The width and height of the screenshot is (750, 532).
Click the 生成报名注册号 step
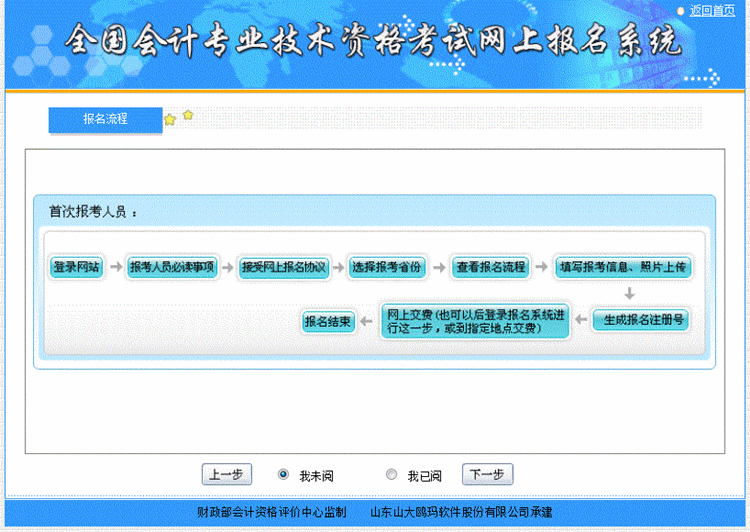pyautogui.click(x=641, y=321)
